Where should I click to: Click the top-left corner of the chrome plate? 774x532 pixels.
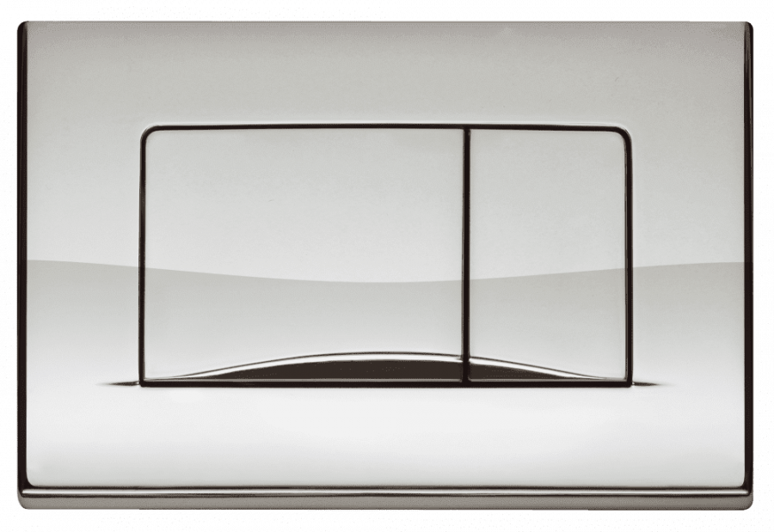coord(26,27)
